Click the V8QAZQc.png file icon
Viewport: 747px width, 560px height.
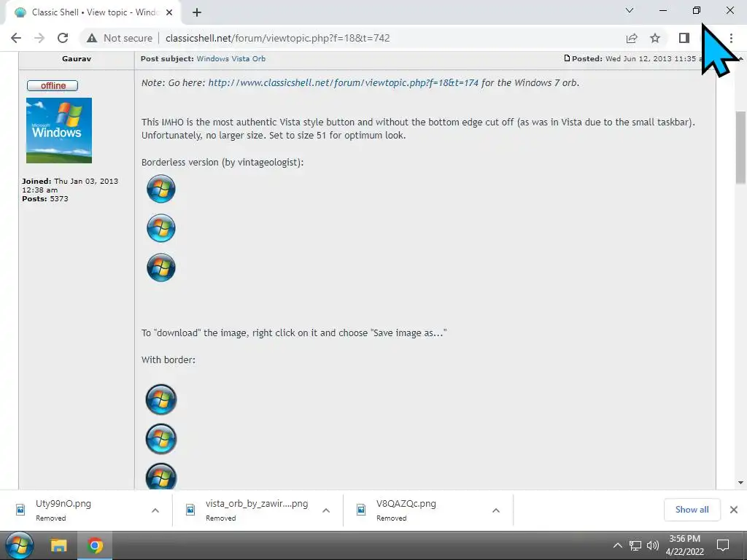click(x=361, y=510)
